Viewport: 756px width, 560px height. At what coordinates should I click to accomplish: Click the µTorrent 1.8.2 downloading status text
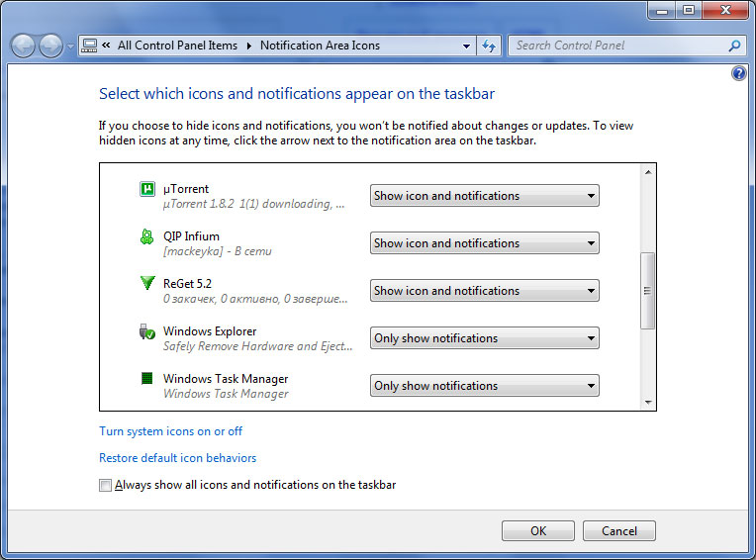pos(253,204)
